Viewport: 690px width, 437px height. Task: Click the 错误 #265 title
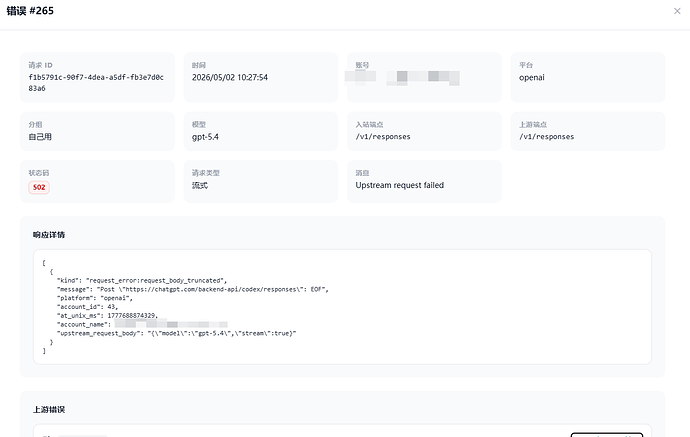click(x=30, y=11)
